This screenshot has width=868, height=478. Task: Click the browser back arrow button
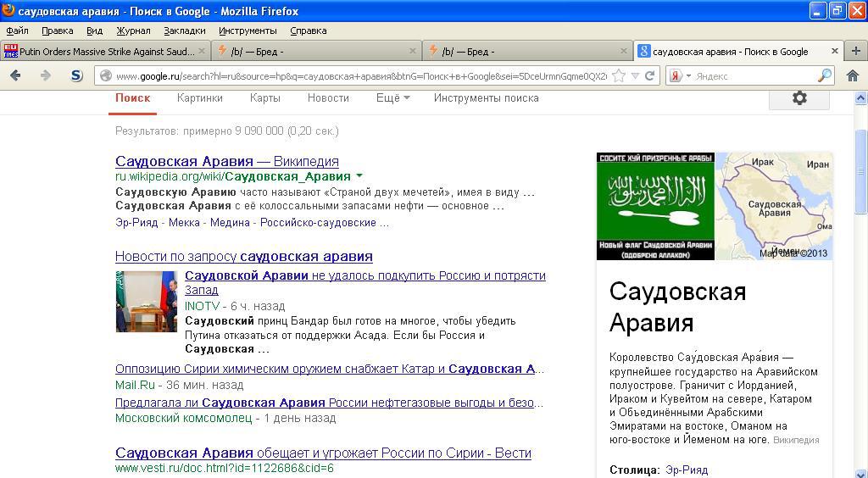[15, 75]
